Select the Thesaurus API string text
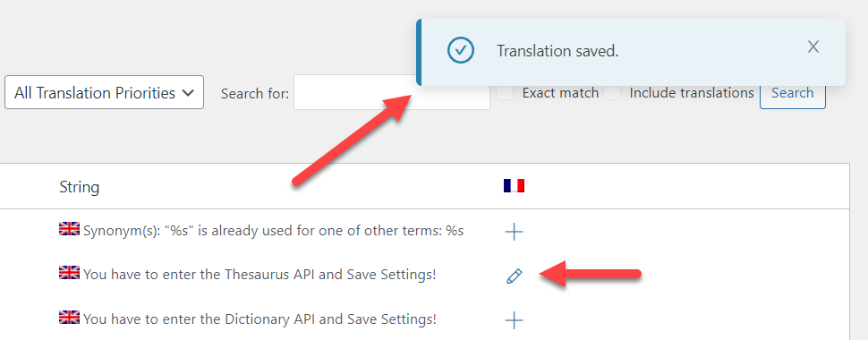Viewport: 868px width, 340px height. point(260,274)
